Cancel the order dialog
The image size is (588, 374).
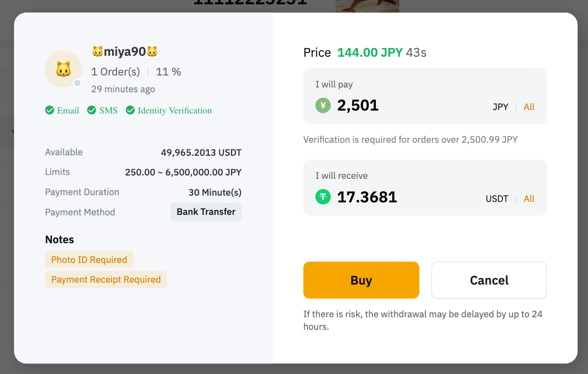point(488,280)
